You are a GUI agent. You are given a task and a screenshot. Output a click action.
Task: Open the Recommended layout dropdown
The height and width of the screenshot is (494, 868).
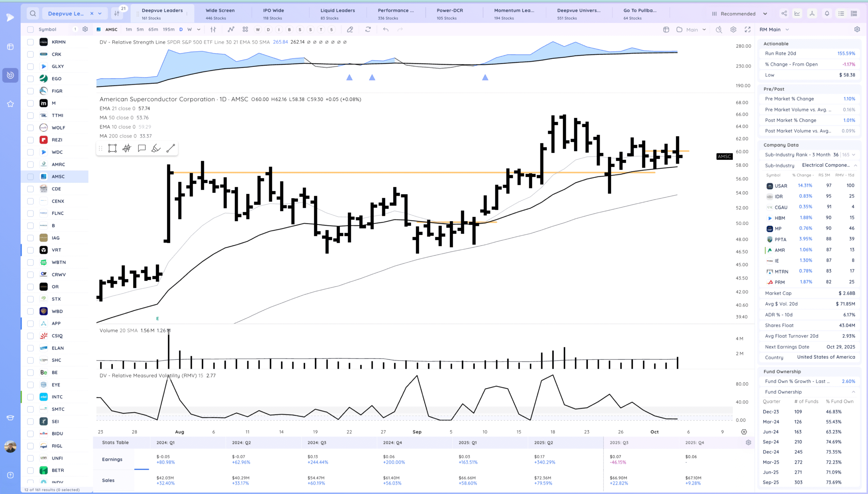[740, 14]
